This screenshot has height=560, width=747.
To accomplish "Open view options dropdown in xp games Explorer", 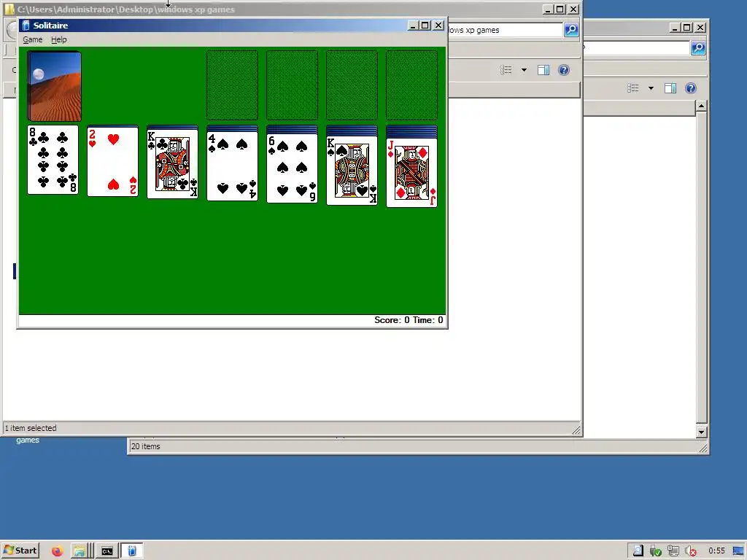I will coord(524,71).
